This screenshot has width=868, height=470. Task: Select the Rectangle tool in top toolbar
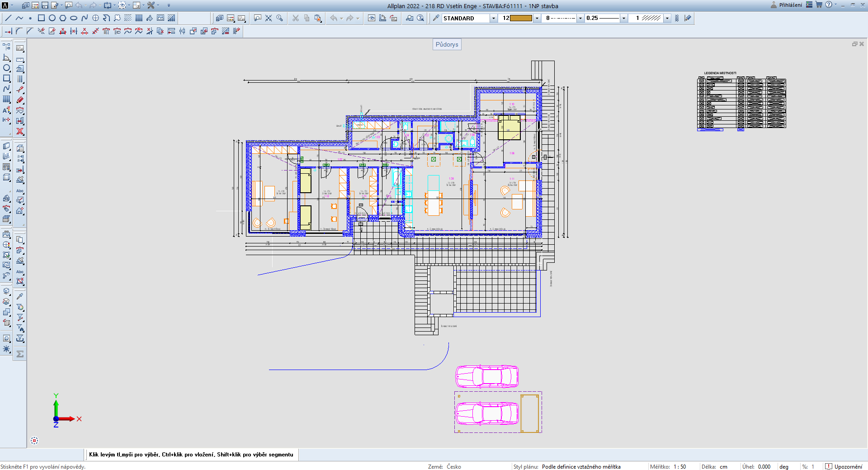41,18
